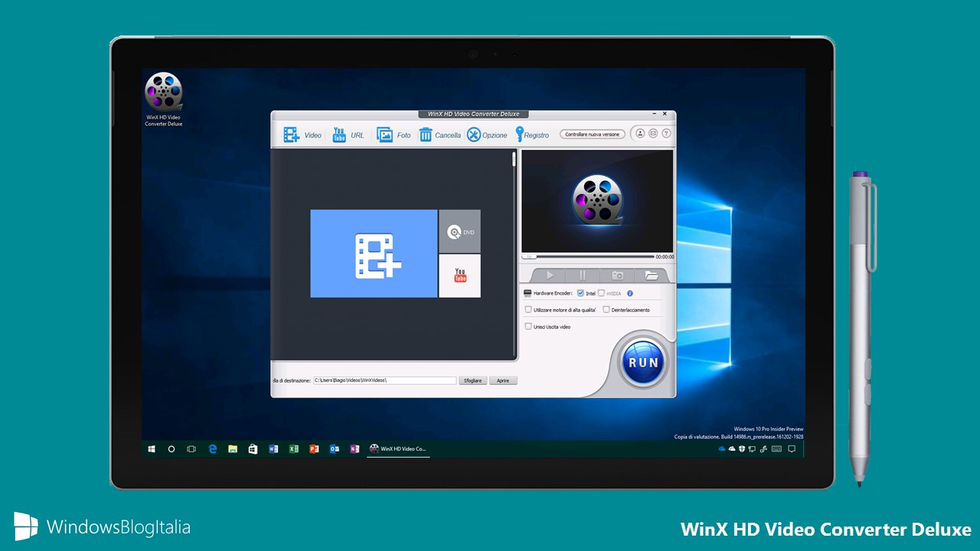Open WinX HD Video Converter desktop shortcut
The image size is (980, 551).
164,99
